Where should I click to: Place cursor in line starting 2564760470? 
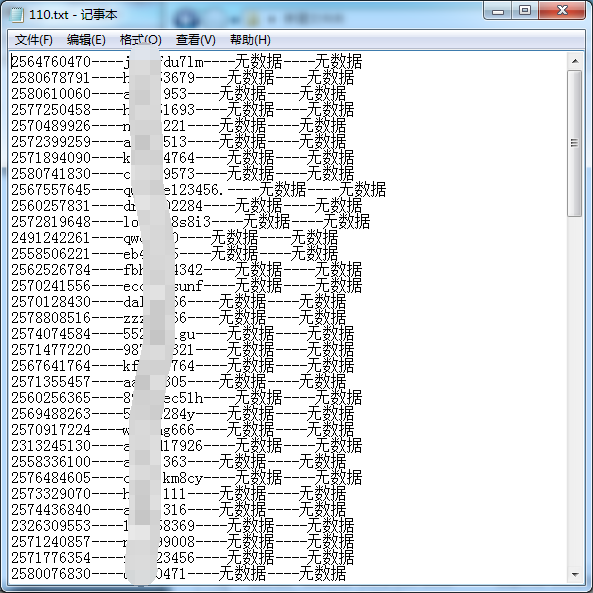coord(186,62)
